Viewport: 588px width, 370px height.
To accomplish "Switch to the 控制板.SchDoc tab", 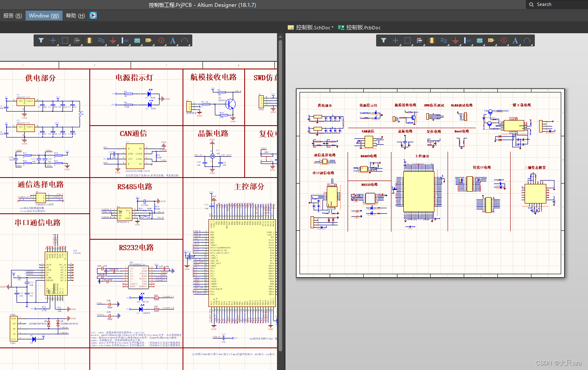I will (311, 27).
